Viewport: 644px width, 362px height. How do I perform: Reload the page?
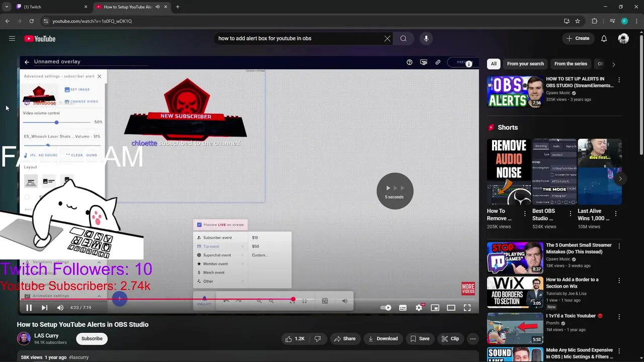coord(31,21)
